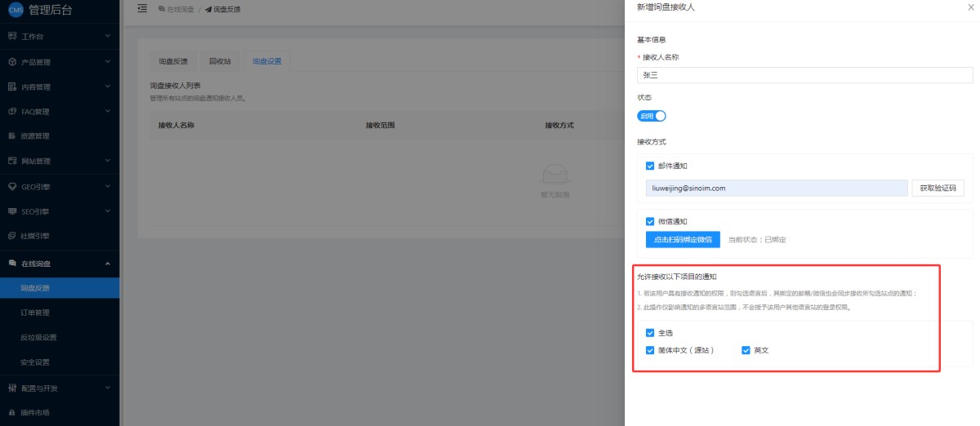Click the CMS logo icon
980x426 pixels.
click(16, 10)
